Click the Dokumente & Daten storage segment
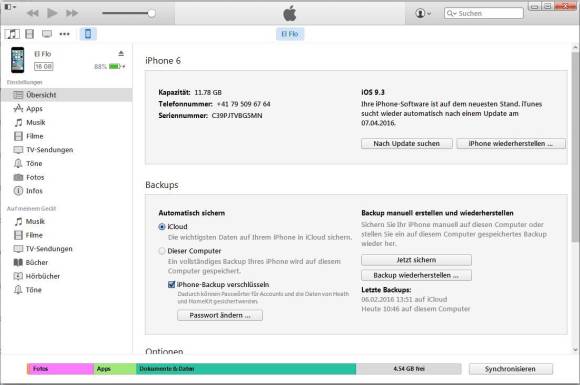This screenshot has height=385, width=580. pos(246,369)
